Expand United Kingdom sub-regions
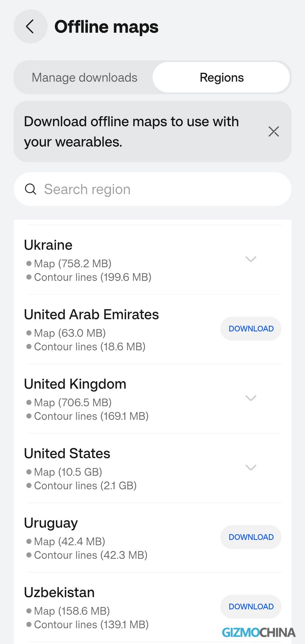Image resolution: width=305 pixels, height=644 pixels. 251,398
